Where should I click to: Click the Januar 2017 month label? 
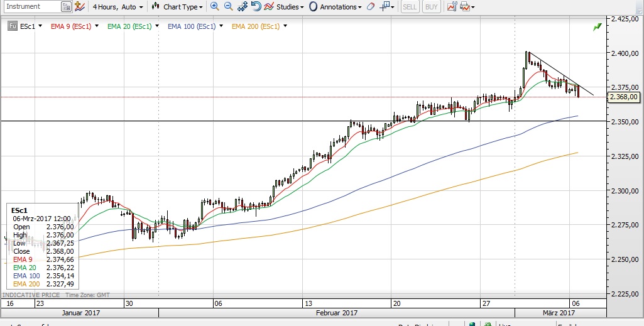coord(81,313)
